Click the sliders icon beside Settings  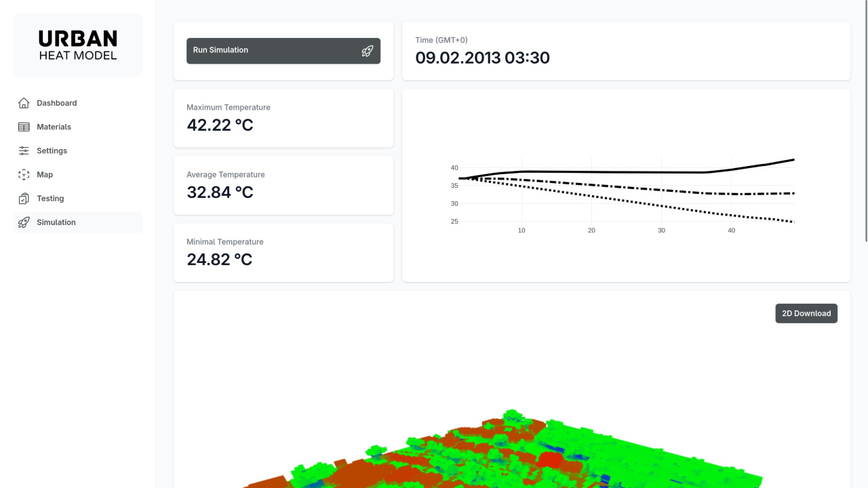tap(24, 150)
